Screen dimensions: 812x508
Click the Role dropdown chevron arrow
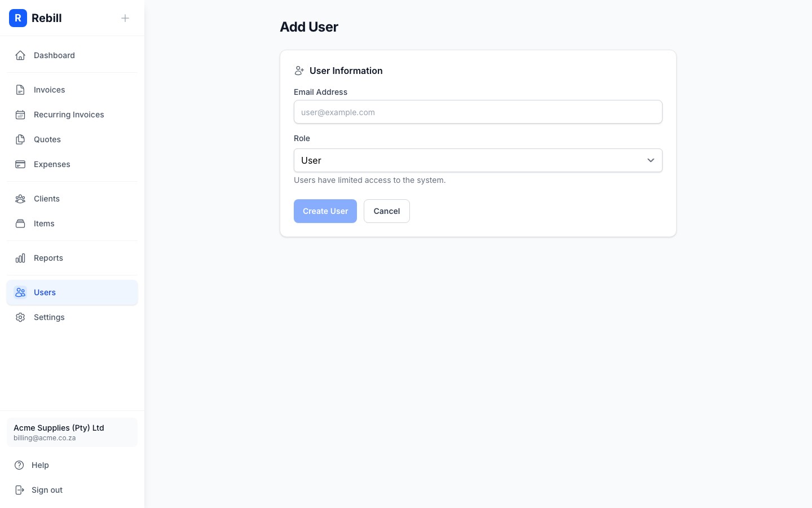(651, 160)
